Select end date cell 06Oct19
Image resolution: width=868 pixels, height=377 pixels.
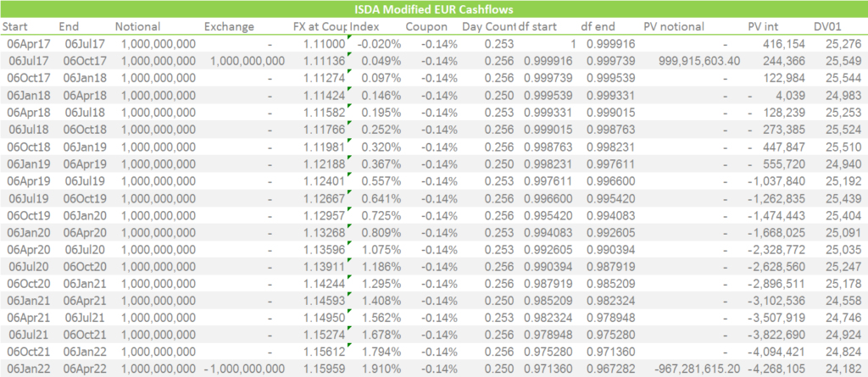[85, 197]
